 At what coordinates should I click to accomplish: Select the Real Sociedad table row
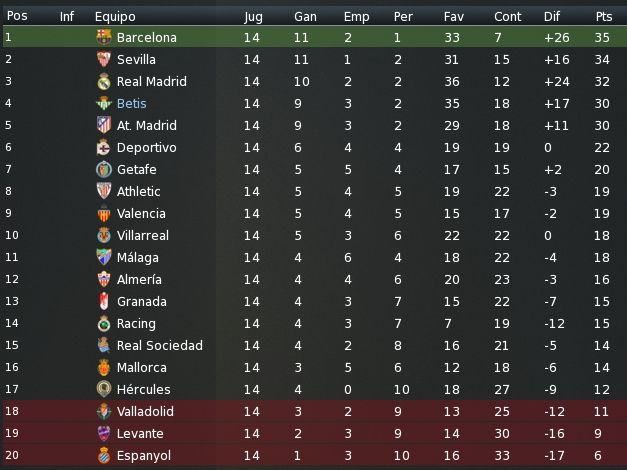click(314, 345)
